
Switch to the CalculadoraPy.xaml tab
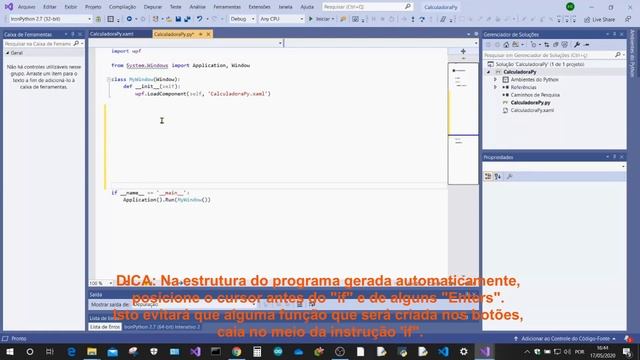point(112,34)
